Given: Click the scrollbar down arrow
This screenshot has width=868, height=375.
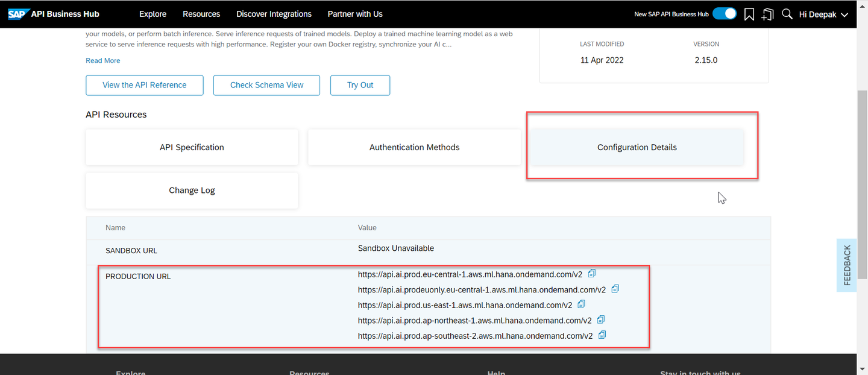Looking at the screenshot, I should [862, 368].
